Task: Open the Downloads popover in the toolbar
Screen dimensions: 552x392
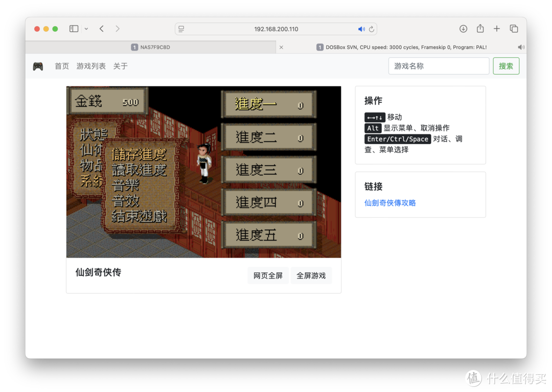Action: coord(463,29)
